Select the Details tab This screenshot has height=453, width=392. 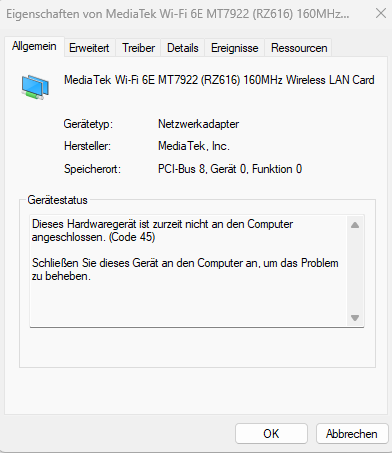[x=183, y=48]
